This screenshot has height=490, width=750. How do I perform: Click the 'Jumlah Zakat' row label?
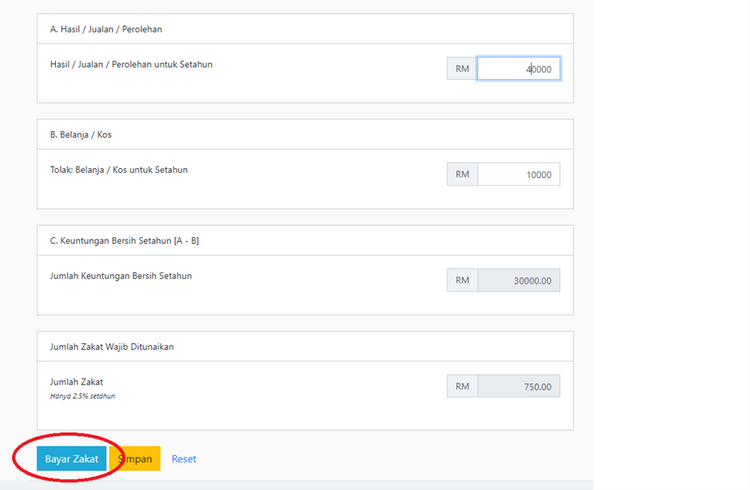[x=77, y=382]
